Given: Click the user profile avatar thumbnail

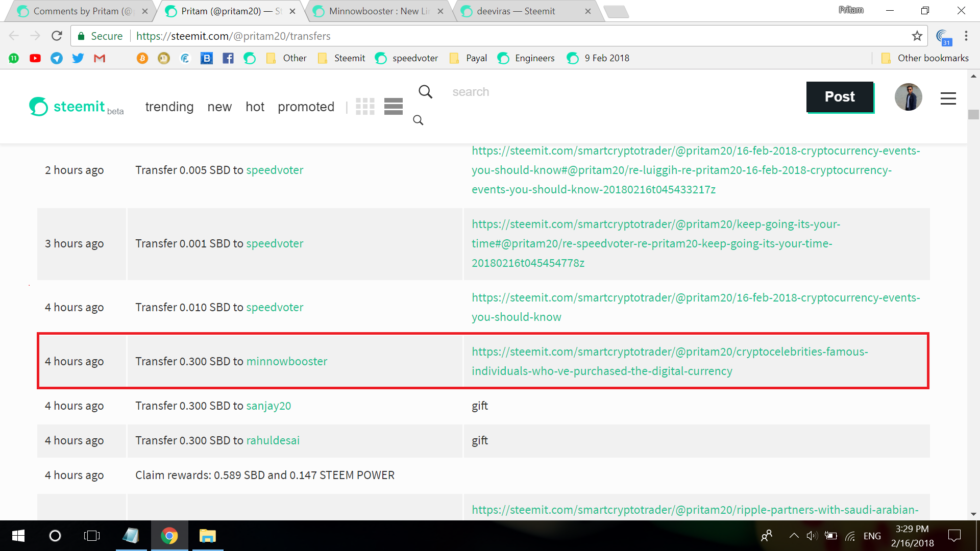Looking at the screenshot, I should click(x=908, y=97).
